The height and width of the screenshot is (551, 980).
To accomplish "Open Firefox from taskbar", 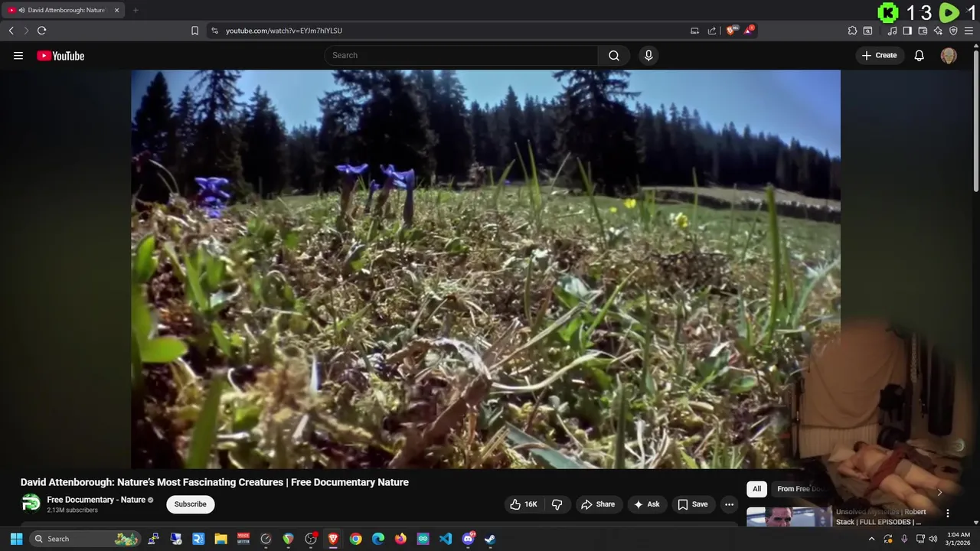I will pyautogui.click(x=400, y=539).
